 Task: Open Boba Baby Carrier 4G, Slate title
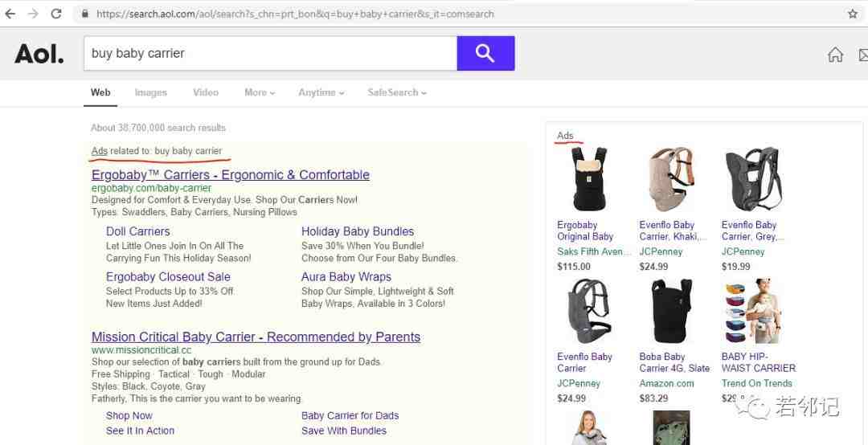(674, 362)
